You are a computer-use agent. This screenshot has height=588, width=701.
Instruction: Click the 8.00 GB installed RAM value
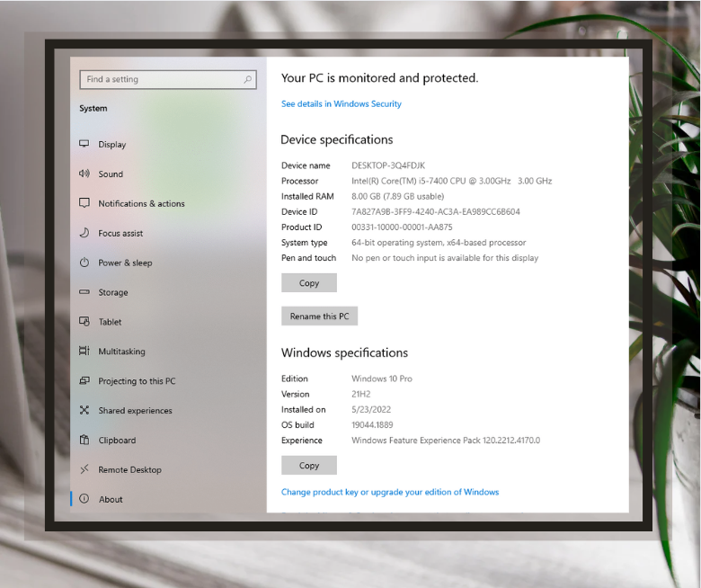point(397,196)
